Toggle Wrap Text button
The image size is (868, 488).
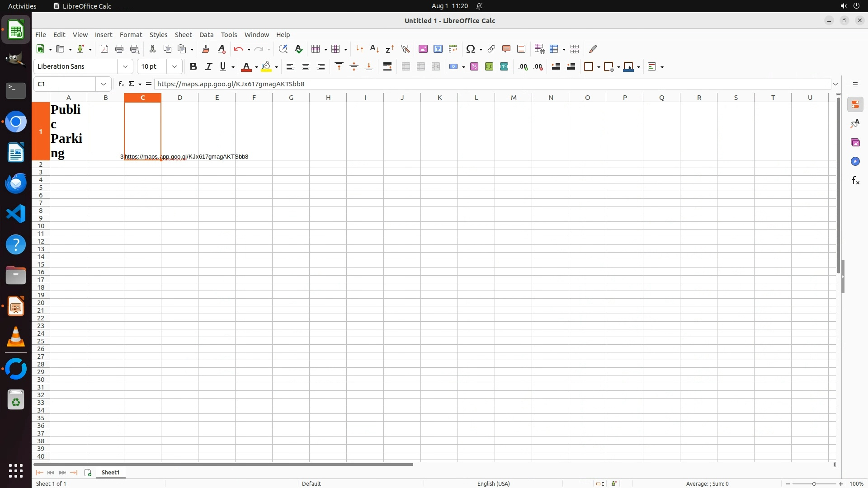pyautogui.click(x=387, y=66)
